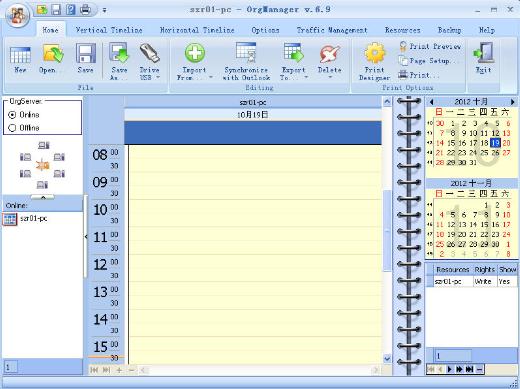Collapse the network diagram panel arrow
Image resolution: width=520 pixels, height=389 pixels.
43,197
